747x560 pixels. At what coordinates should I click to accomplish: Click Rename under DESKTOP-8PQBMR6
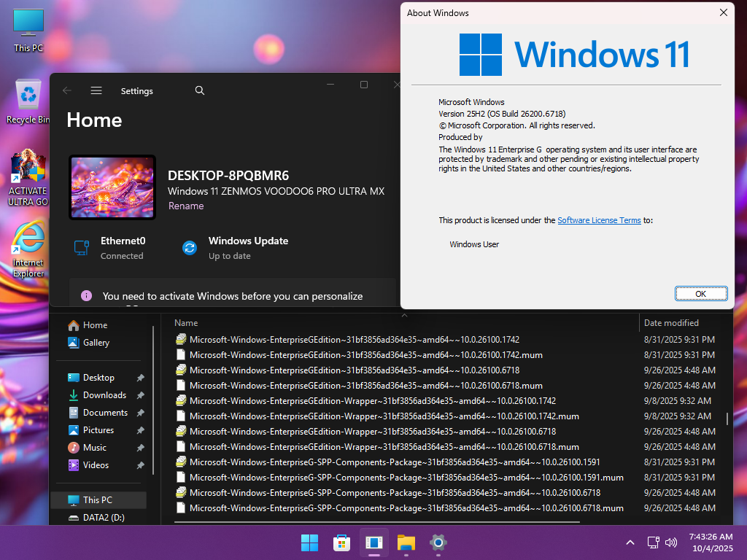tap(186, 206)
